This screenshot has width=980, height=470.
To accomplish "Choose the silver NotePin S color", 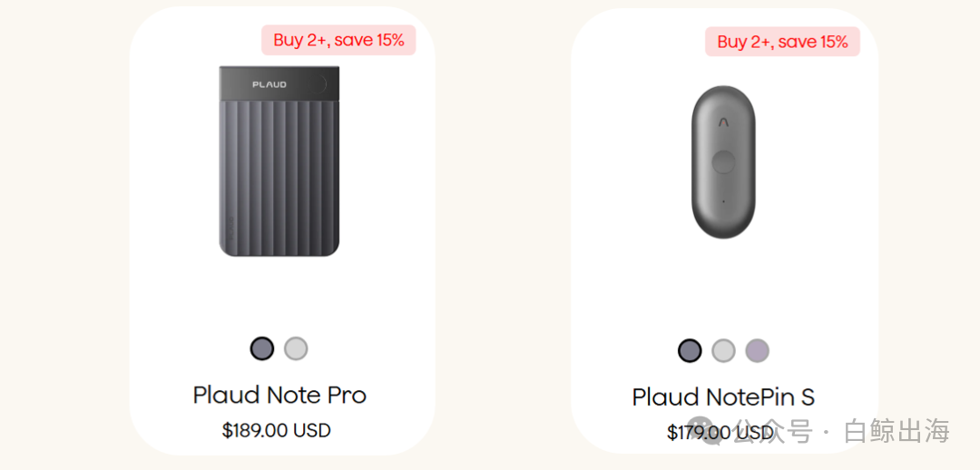I will click(723, 350).
